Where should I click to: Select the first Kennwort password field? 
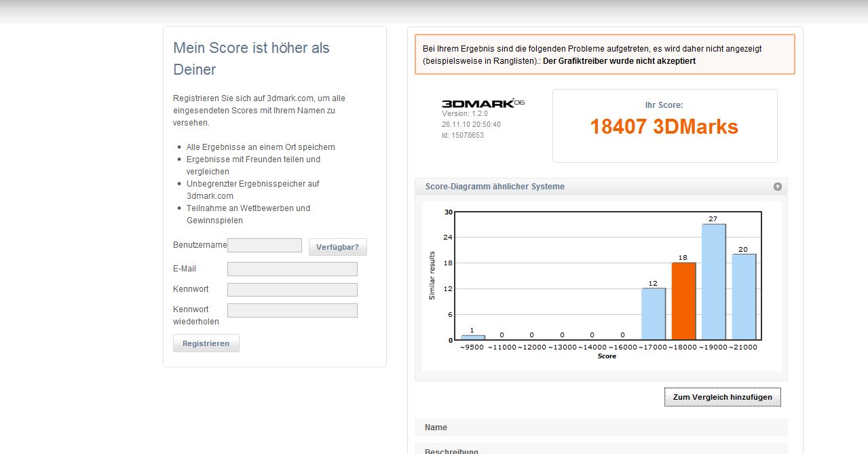click(292, 289)
